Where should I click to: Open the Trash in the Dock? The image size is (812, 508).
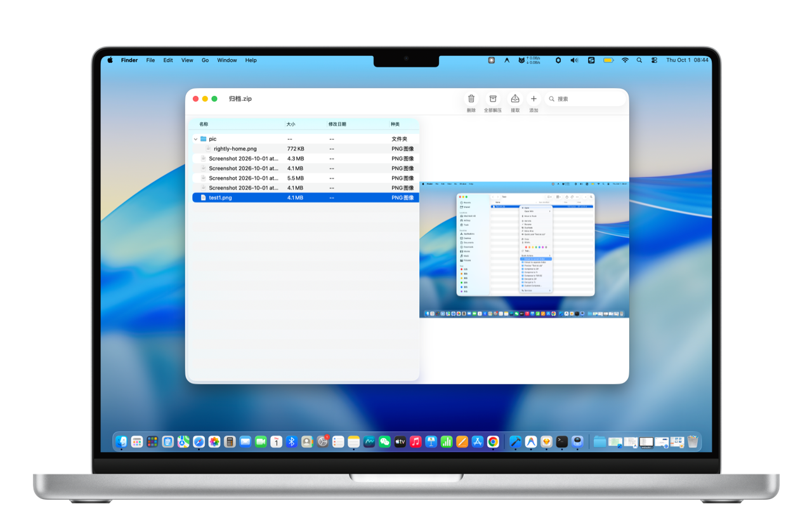(693, 442)
